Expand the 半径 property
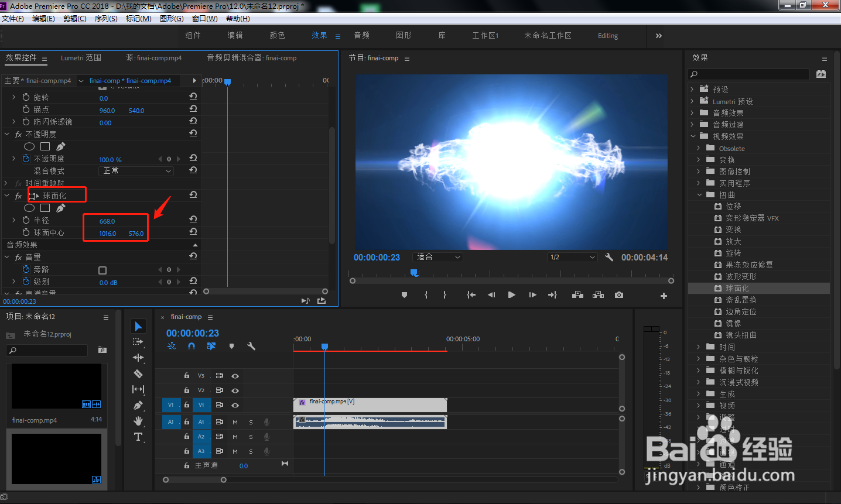The height and width of the screenshot is (504, 841). (x=13, y=220)
